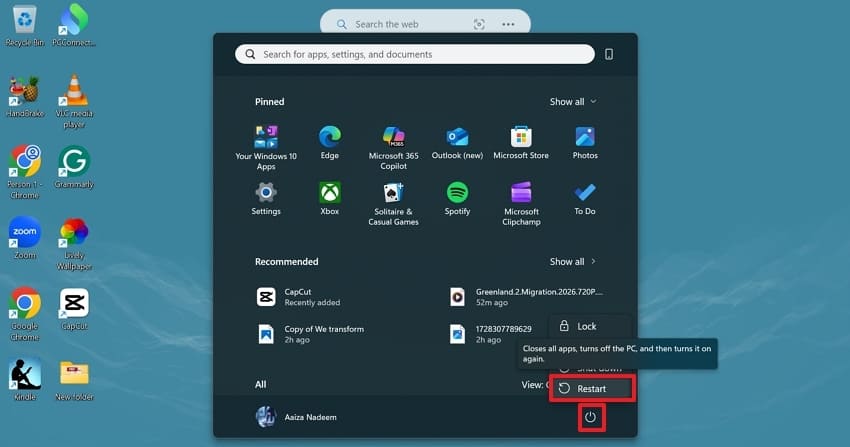
Task: Open Settings from pinned apps
Action: 266,199
